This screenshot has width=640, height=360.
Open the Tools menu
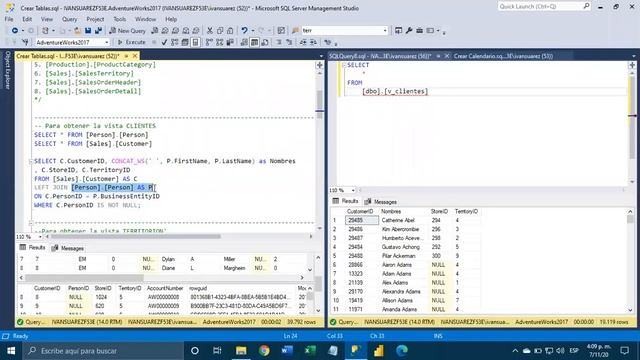(120, 19)
